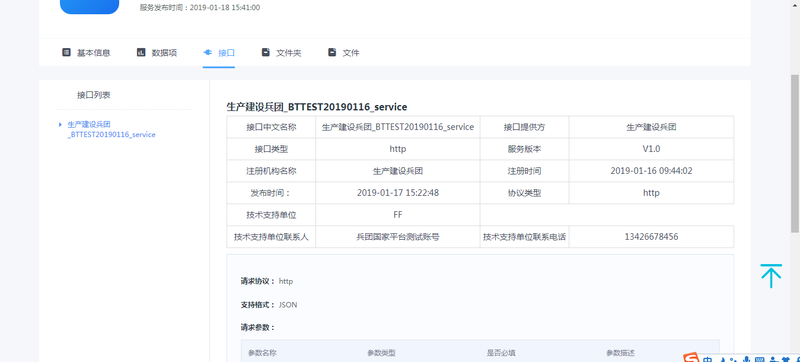Viewport: 800px width, 362px height.
Task: Click the http value beside 接口类型
Action: pyautogui.click(x=398, y=149)
